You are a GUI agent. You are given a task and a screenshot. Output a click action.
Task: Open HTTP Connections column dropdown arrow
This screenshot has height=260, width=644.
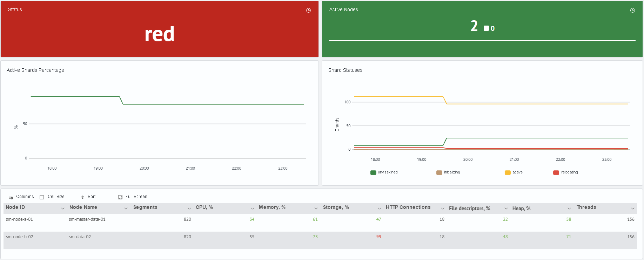coord(443,208)
